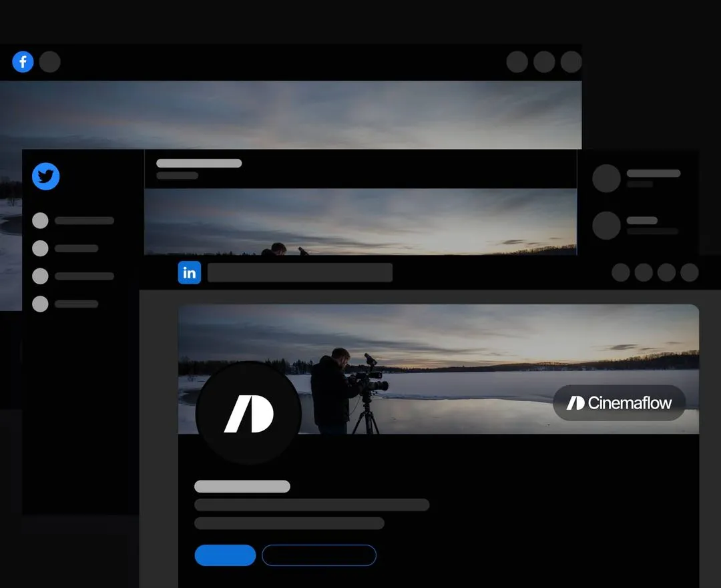Image resolution: width=721 pixels, height=588 pixels.
Task: Click the rightmost circle in LinkedIn toolbar
Action: [x=688, y=272]
